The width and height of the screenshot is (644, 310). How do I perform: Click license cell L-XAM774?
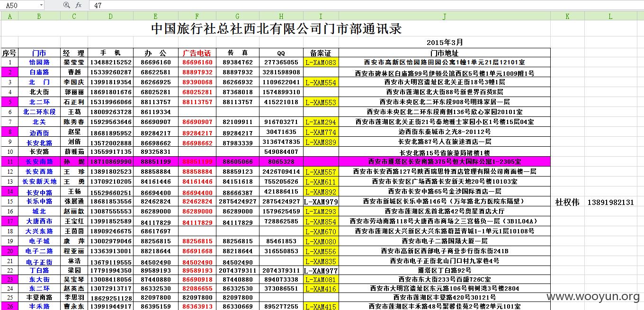tap(321, 132)
